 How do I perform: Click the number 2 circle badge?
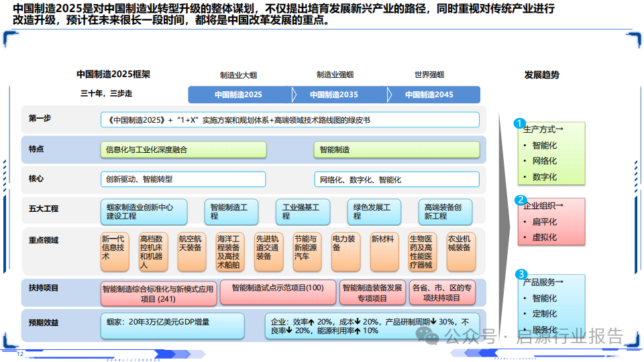(x=521, y=200)
